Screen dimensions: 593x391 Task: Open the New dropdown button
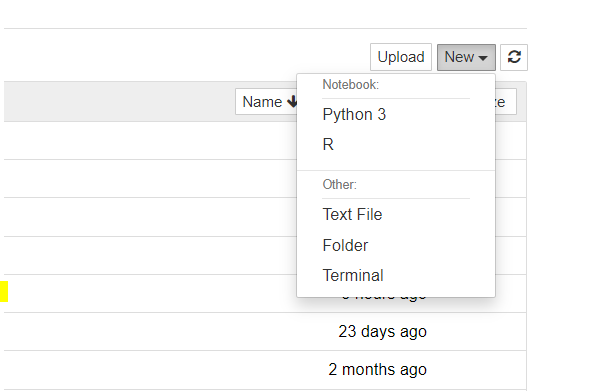(466, 57)
